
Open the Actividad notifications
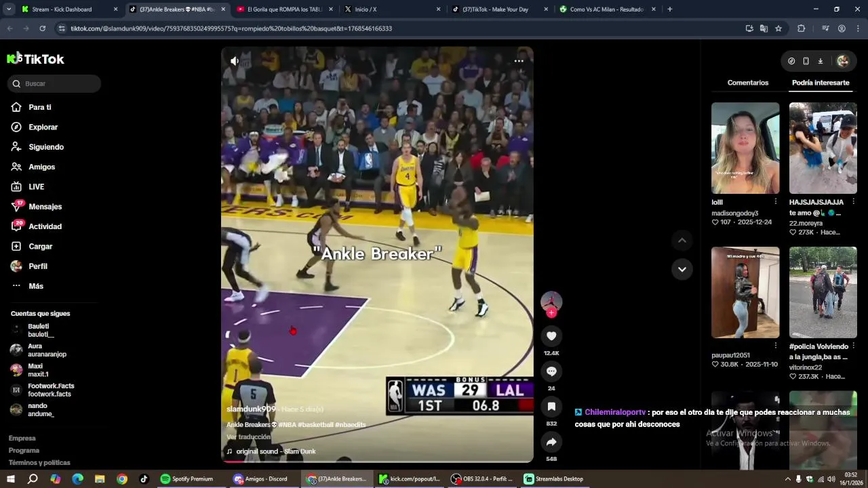(45, 226)
